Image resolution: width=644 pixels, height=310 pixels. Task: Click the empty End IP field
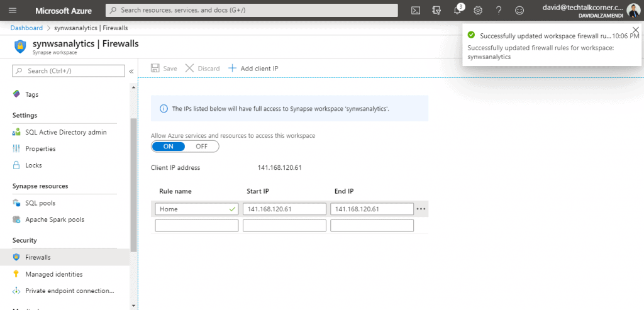[372, 225]
